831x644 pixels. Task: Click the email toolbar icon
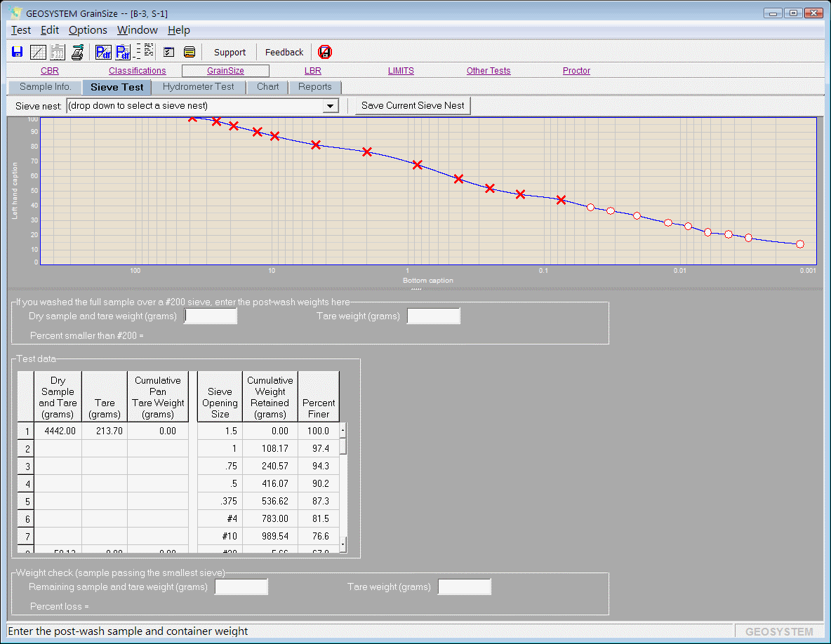tap(189, 52)
